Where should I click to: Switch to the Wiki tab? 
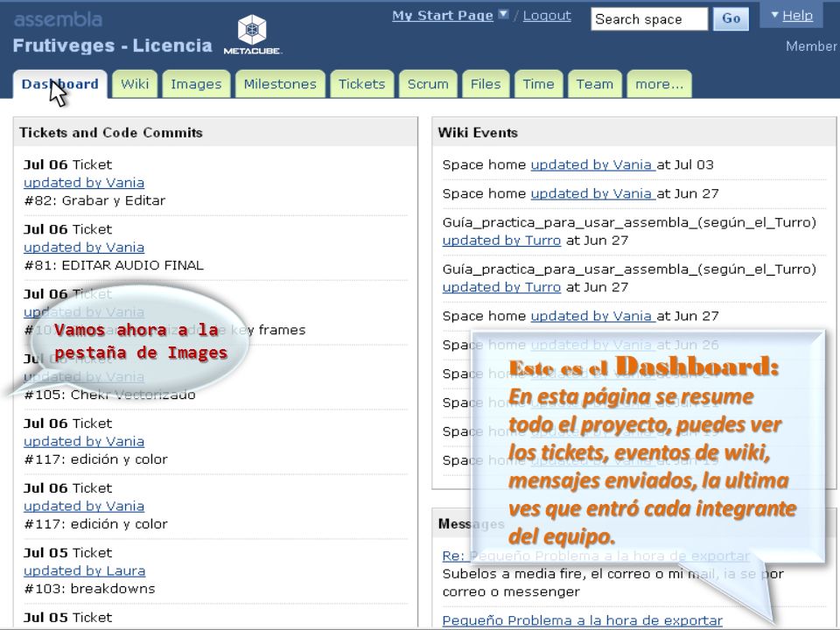tap(135, 84)
